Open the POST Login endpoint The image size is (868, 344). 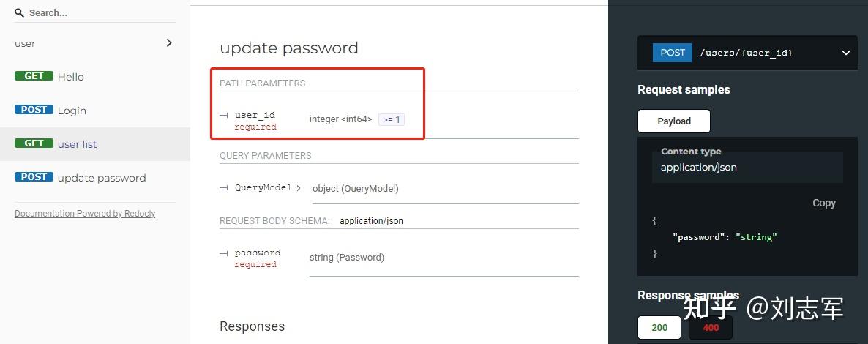click(72, 111)
